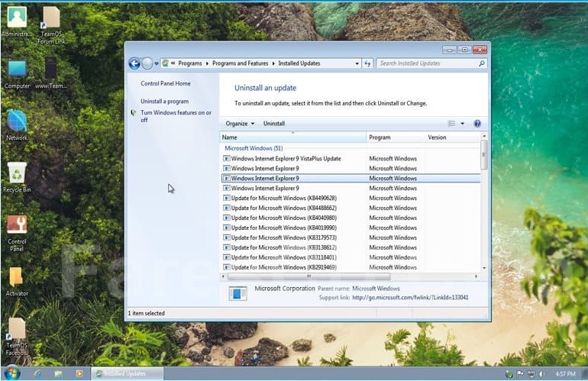Collapse the Microsoft Windows (51) group
Screen dimensions: 588x381
pyautogui.click(x=254, y=148)
